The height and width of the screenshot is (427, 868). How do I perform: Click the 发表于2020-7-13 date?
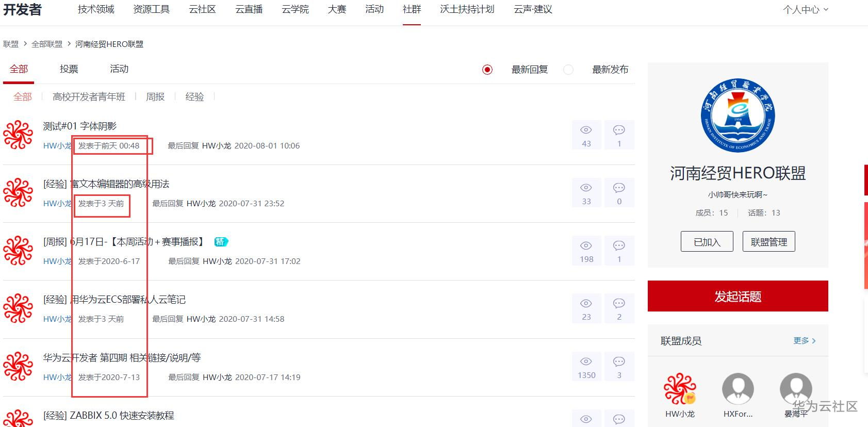pos(109,377)
